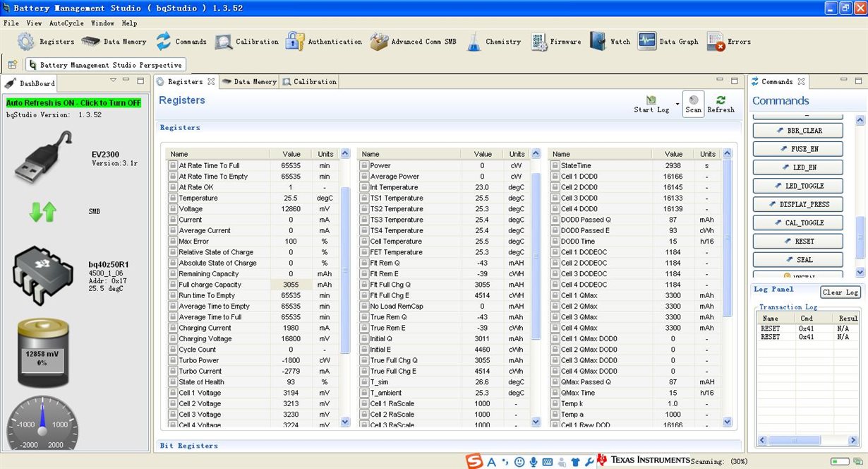This screenshot has width=868, height=469.
Task: Open the AutoCycle menu
Action: pyautogui.click(x=66, y=23)
